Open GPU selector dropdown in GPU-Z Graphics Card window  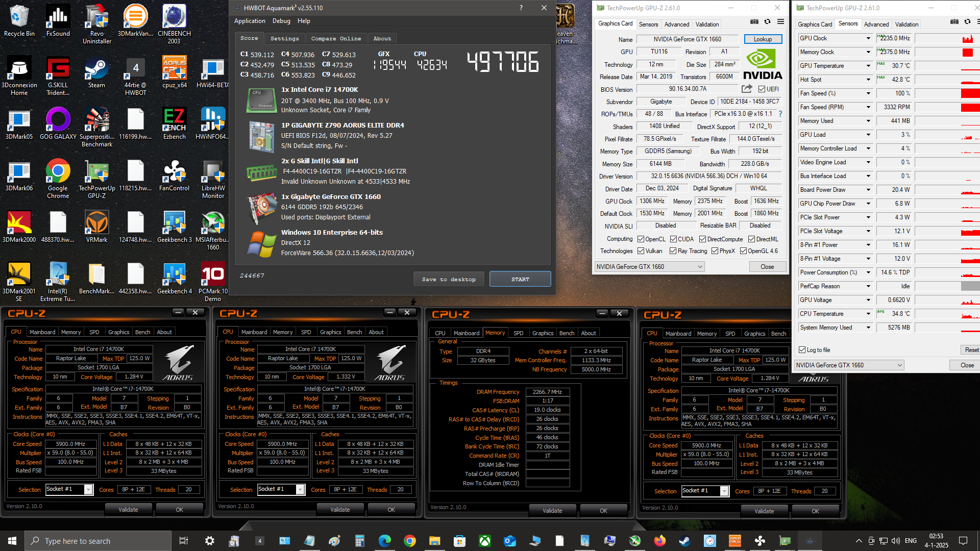pos(650,266)
